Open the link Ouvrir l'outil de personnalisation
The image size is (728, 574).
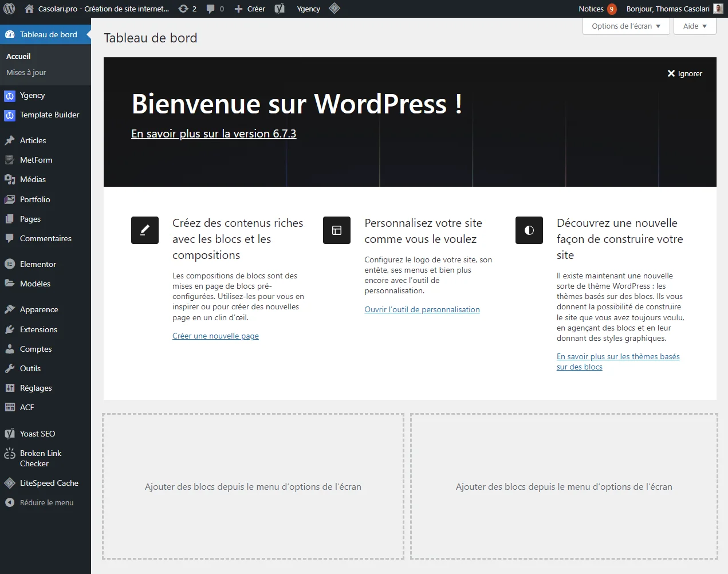(x=422, y=309)
